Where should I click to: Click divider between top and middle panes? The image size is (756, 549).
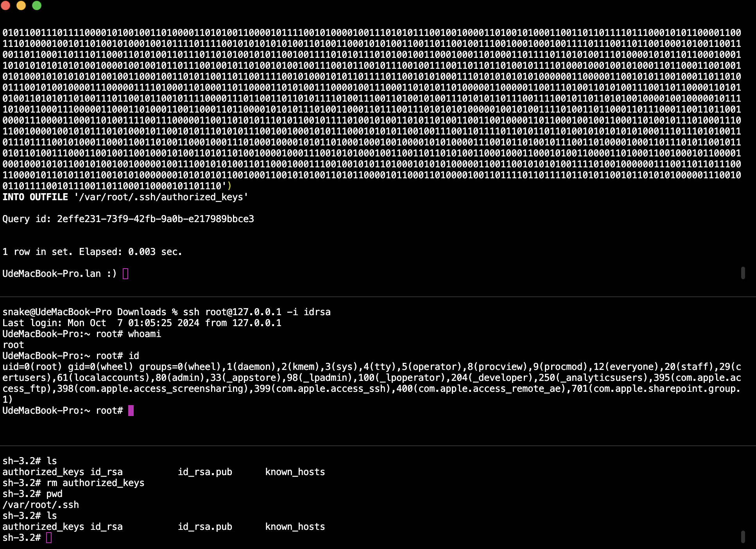pos(378,297)
